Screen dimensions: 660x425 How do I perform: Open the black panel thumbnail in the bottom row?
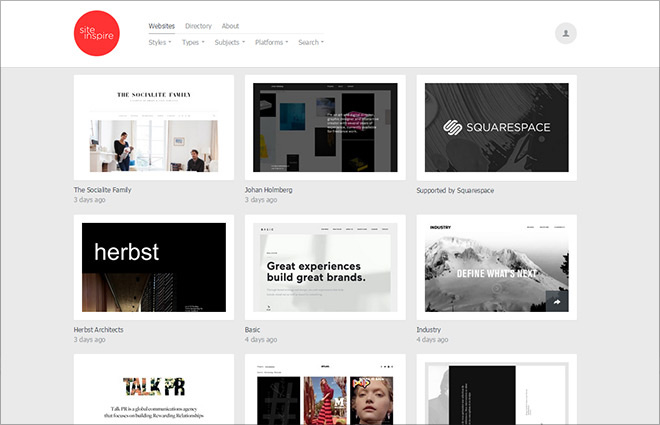click(x=497, y=389)
